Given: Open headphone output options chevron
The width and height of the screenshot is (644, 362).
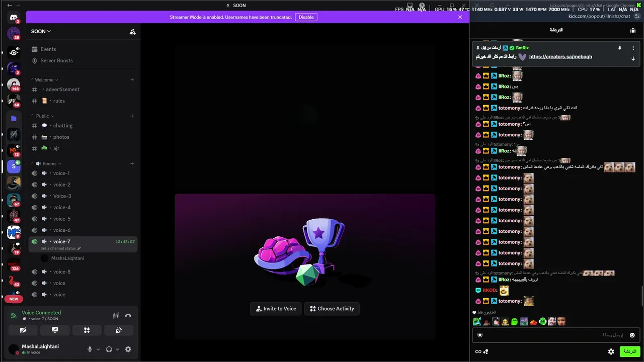Looking at the screenshot, I should (x=117, y=349).
